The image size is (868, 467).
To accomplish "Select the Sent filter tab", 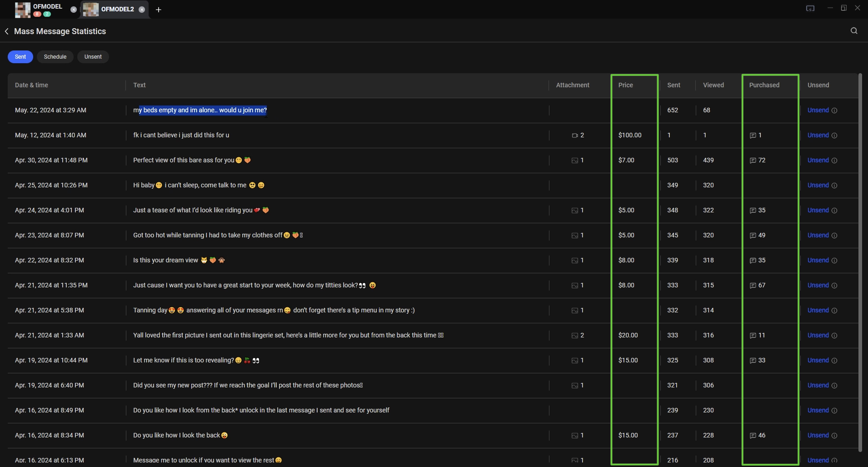I will pyautogui.click(x=20, y=57).
